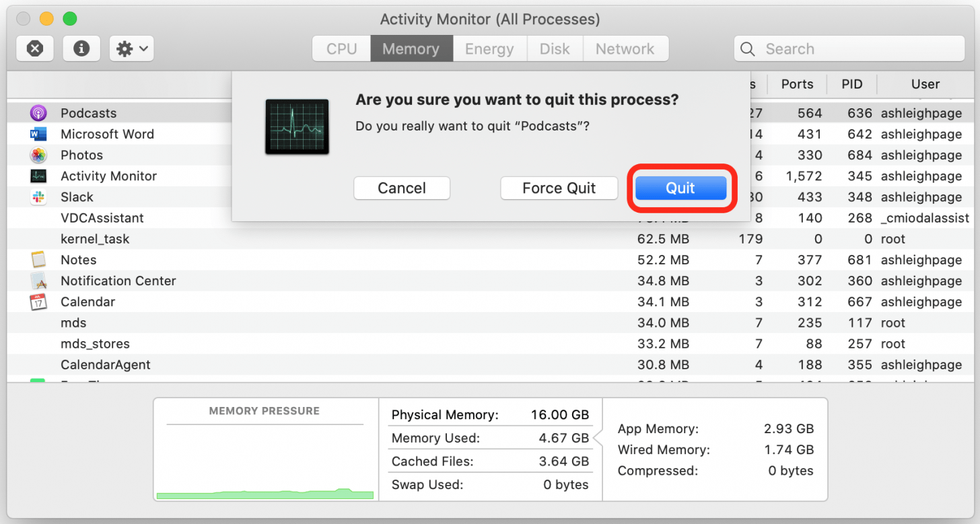Click the Podcasts app icon
This screenshot has width=980, height=524.
tap(38, 113)
